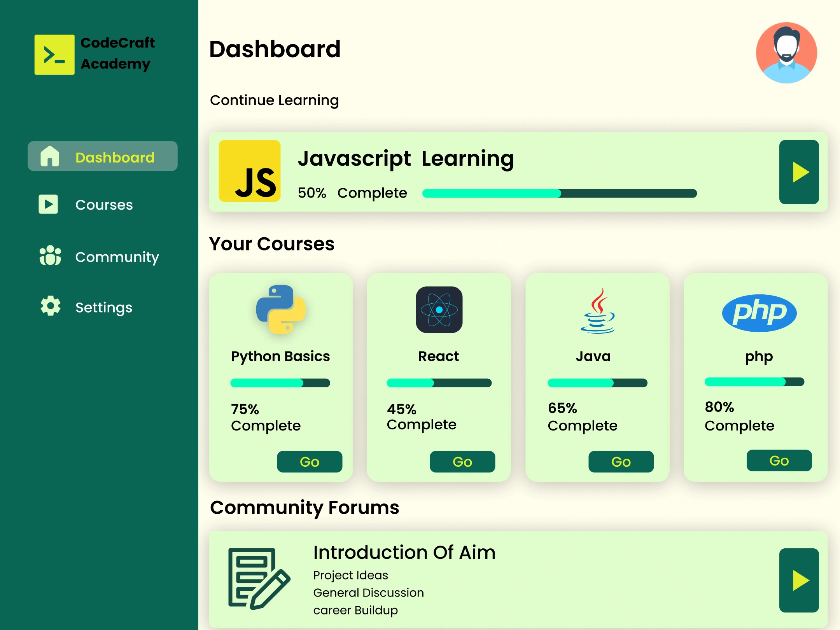
Task: Click the php course title text
Action: pyautogui.click(x=759, y=357)
